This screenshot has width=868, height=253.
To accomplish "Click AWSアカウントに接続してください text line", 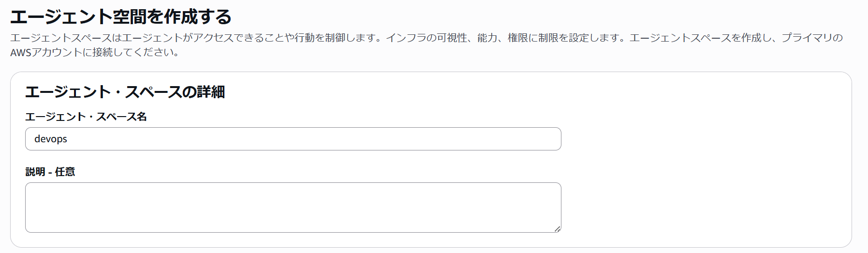I will coord(95,52).
